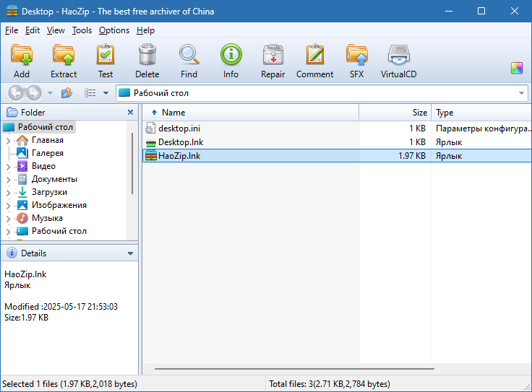Screen dimensions: 532x392
Task: Click the Selected 1 files status text
Action: click(69, 384)
